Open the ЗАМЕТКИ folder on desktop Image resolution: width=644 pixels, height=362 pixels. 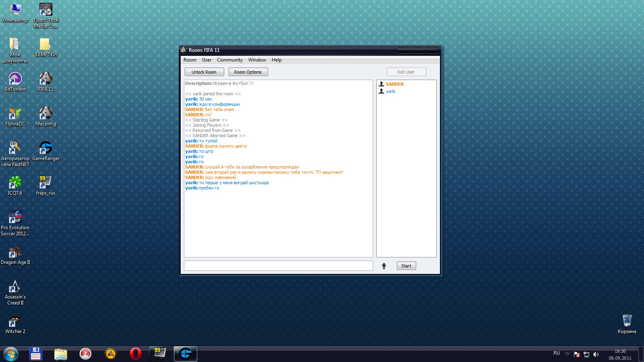pos(45,47)
